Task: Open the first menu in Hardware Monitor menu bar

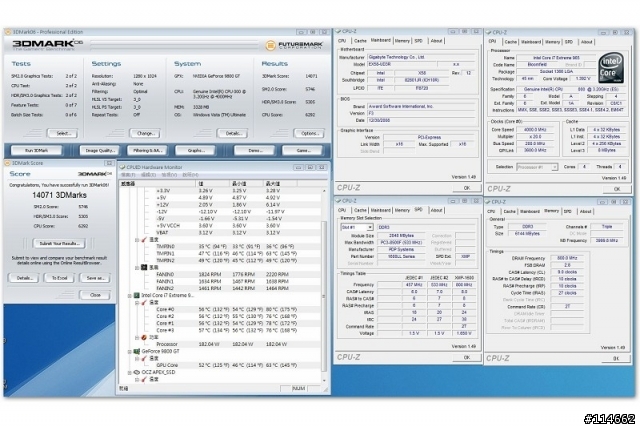Action: 128,175
